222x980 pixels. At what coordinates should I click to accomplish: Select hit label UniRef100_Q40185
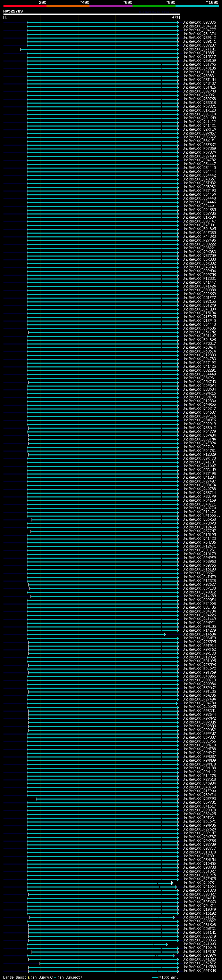199,68
